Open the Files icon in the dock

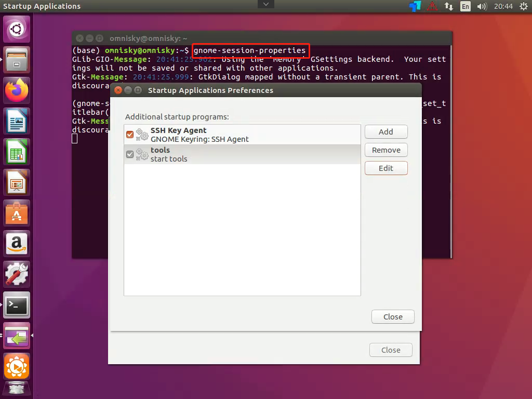coord(17,59)
